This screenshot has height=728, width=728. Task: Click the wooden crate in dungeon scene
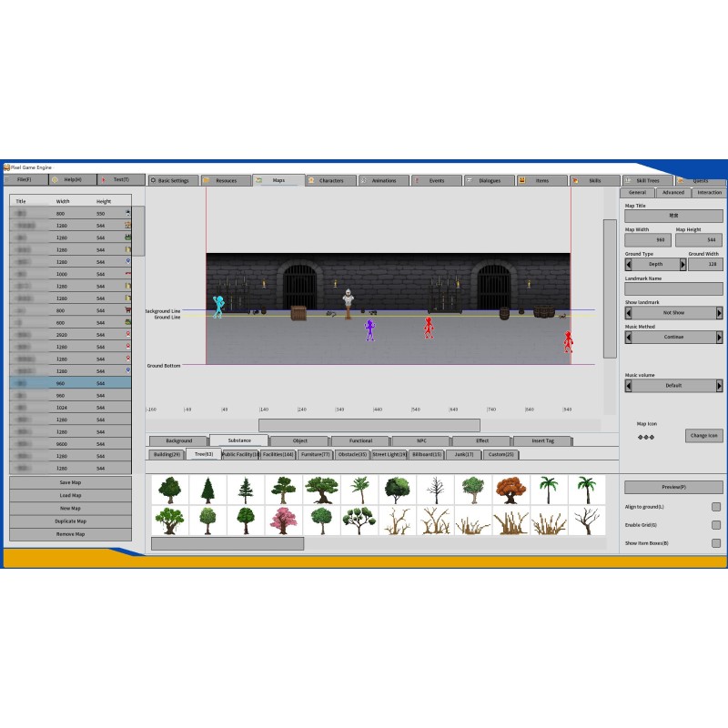(298, 313)
